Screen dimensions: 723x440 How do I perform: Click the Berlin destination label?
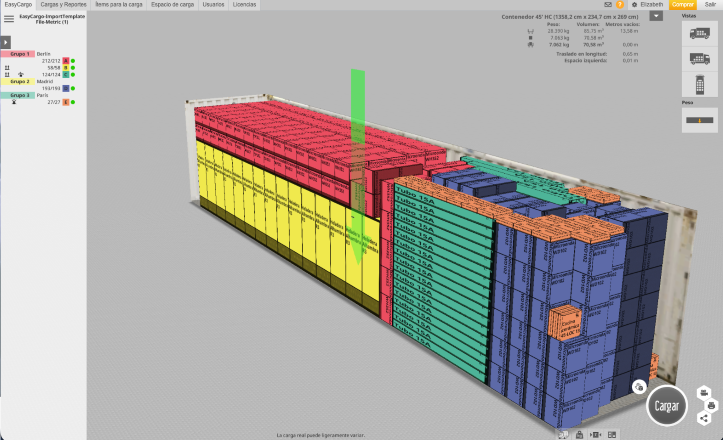pos(43,54)
